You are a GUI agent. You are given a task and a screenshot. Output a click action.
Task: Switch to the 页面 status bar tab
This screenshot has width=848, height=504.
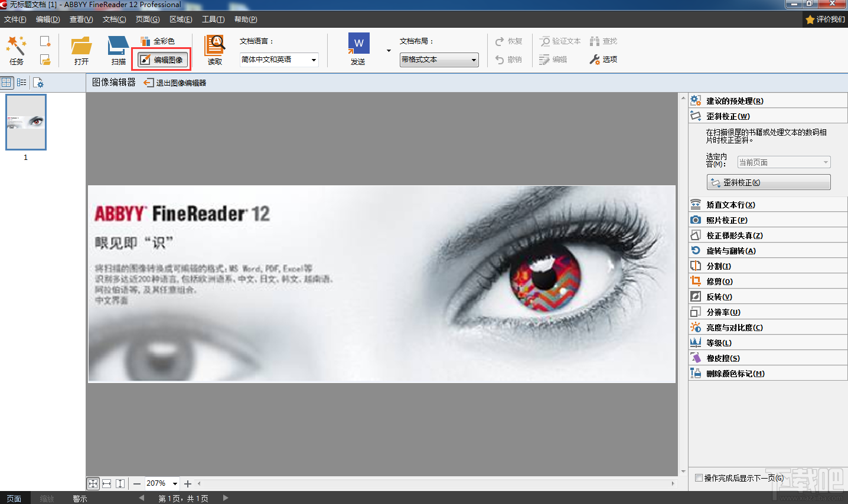14,499
